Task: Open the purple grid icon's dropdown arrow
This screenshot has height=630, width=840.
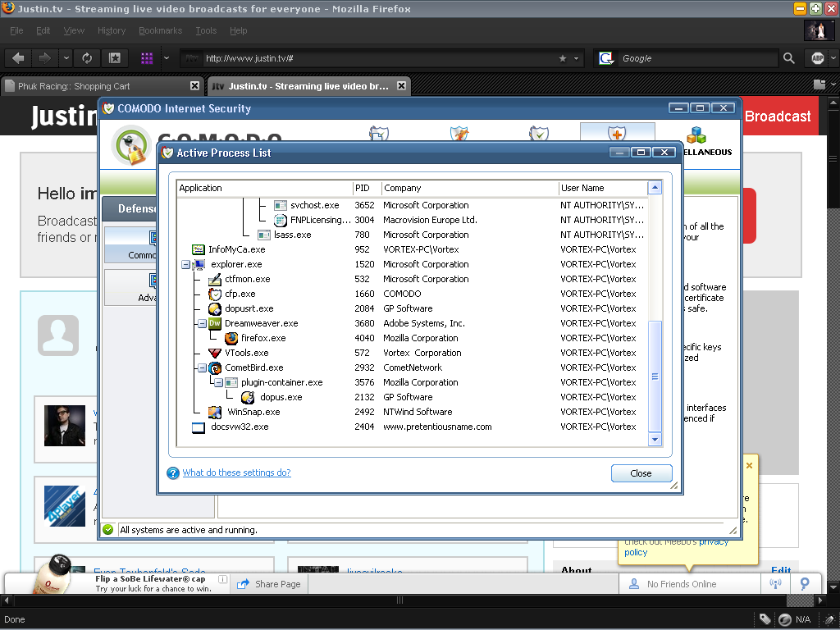Action: click(167, 58)
